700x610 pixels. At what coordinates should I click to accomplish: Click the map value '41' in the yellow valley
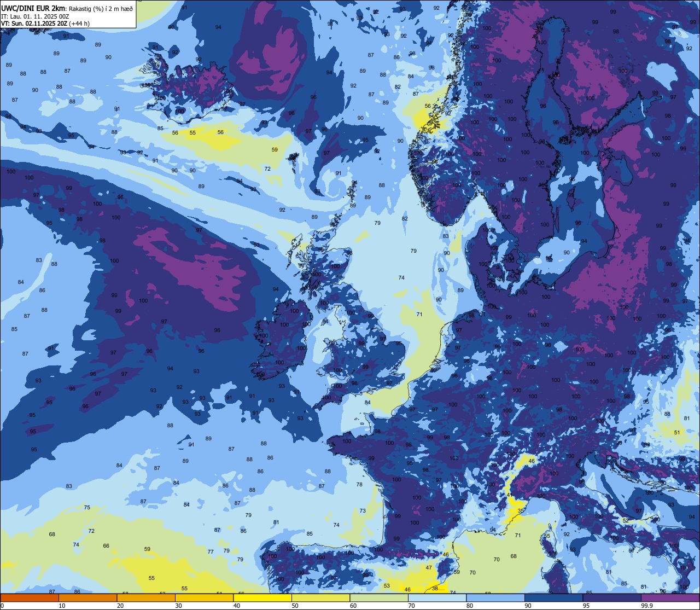(x=509, y=495)
